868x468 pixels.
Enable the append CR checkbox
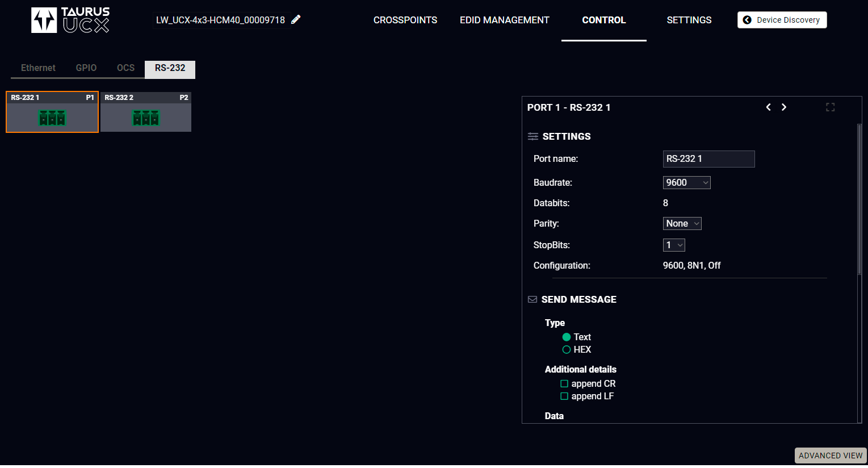(x=564, y=384)
